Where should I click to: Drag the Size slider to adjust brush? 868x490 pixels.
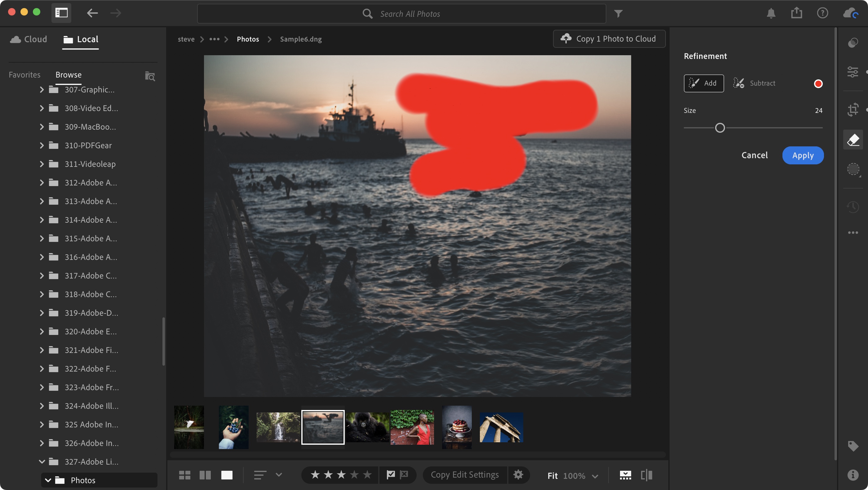point(720,127)
